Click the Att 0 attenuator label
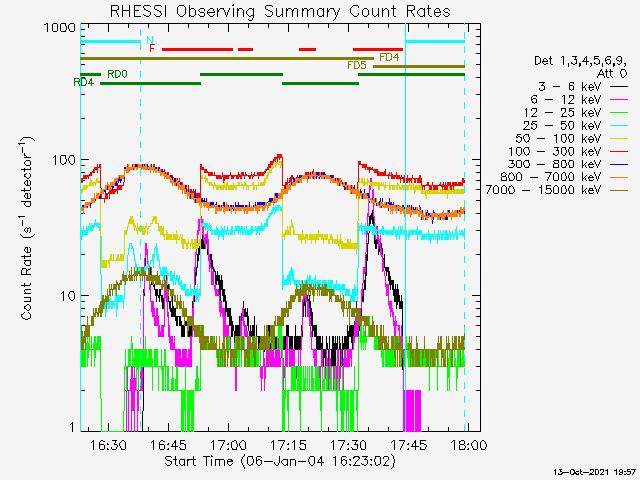Viewport: 640px width, 480px height. pyautogui.click(x=612, y=74)
